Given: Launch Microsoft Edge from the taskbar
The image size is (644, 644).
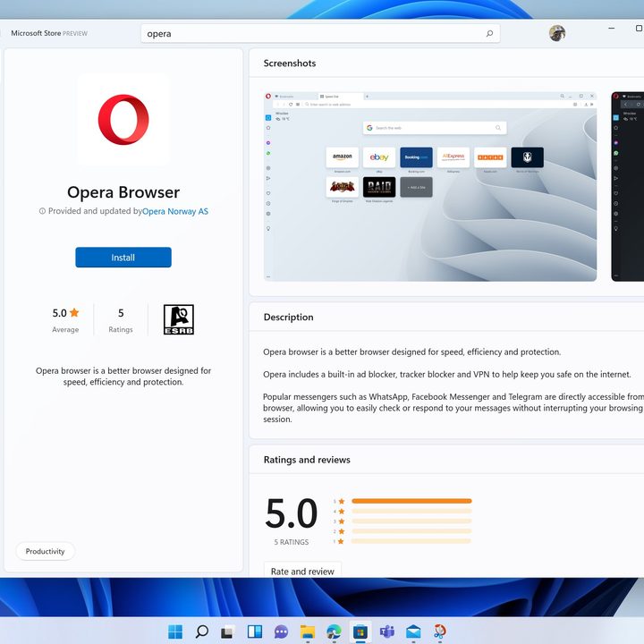Looking at the screenshot, I should pos(334,631).
